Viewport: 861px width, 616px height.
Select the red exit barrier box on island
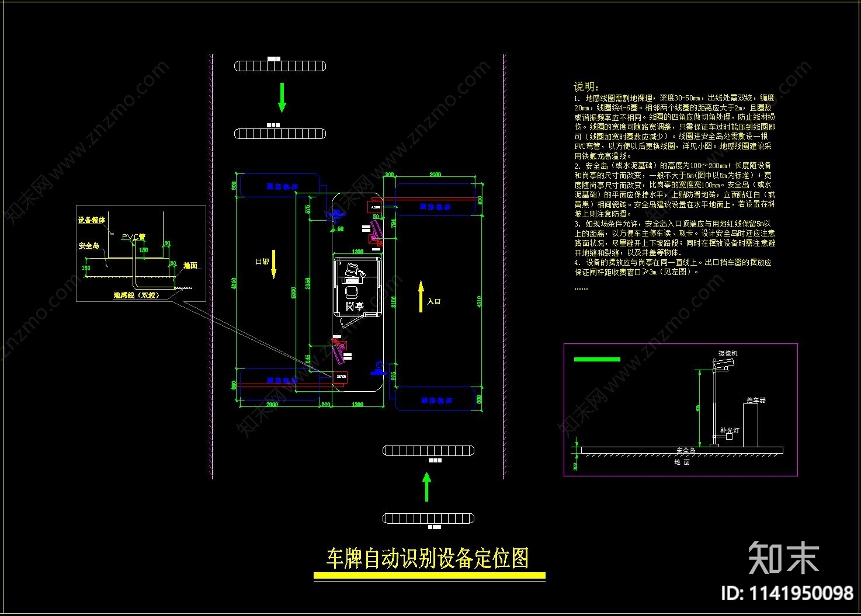click(340, 377)
